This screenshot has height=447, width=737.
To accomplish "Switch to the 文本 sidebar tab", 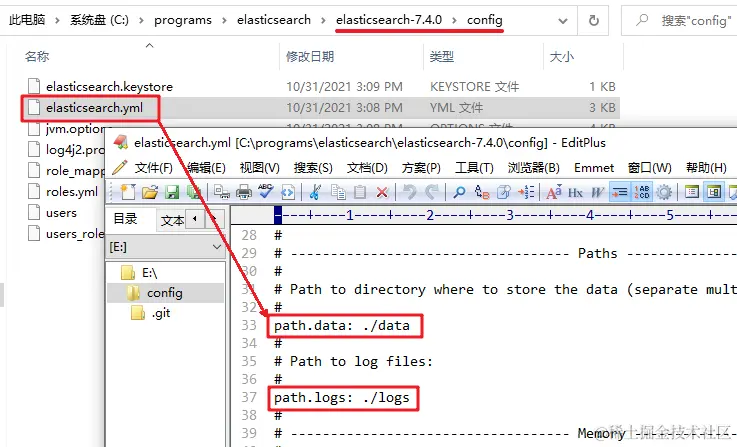I will [x=172, y=220].
